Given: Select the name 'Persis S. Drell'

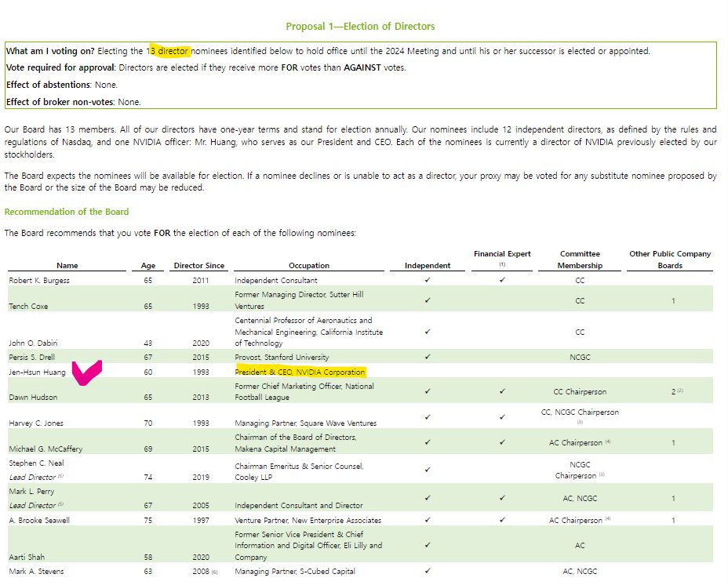Looking at the screenshot, I should click(x=32, y=358).
